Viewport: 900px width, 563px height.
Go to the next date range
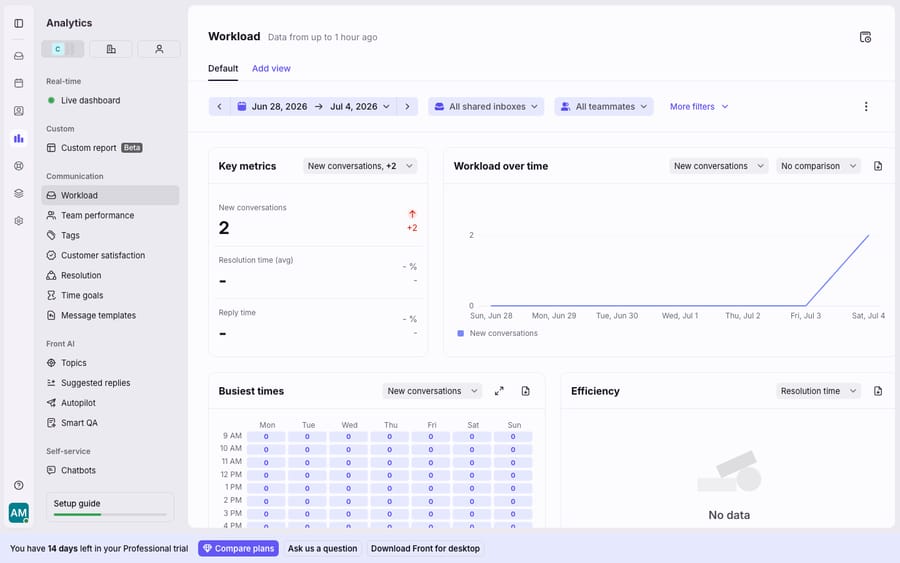(x=407, y=107)
